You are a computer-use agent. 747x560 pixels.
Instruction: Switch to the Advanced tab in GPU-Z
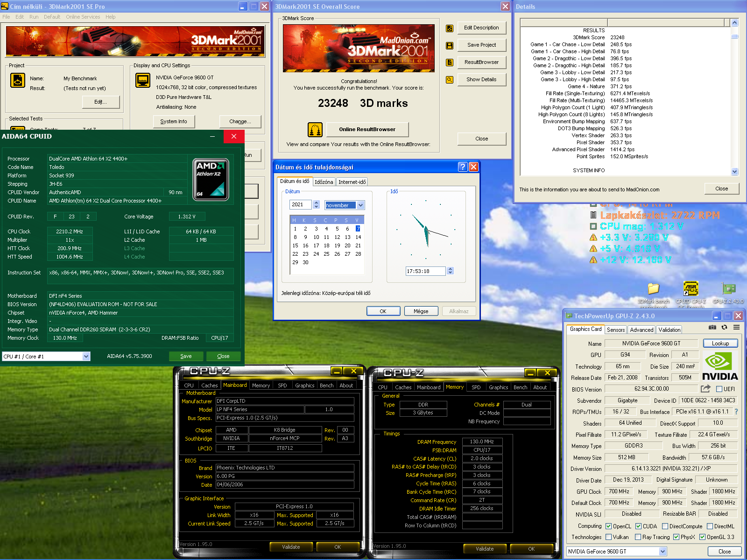(x=641, y=329)
